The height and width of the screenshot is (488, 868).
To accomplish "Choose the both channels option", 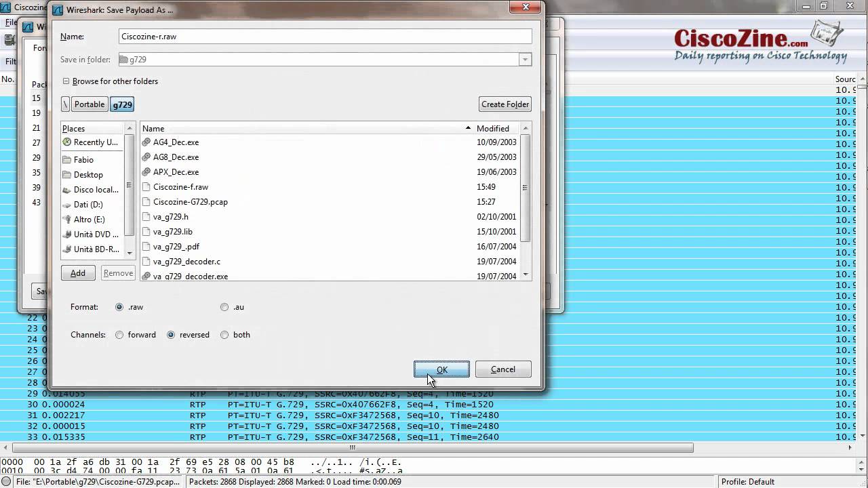I will coord(224,335).
